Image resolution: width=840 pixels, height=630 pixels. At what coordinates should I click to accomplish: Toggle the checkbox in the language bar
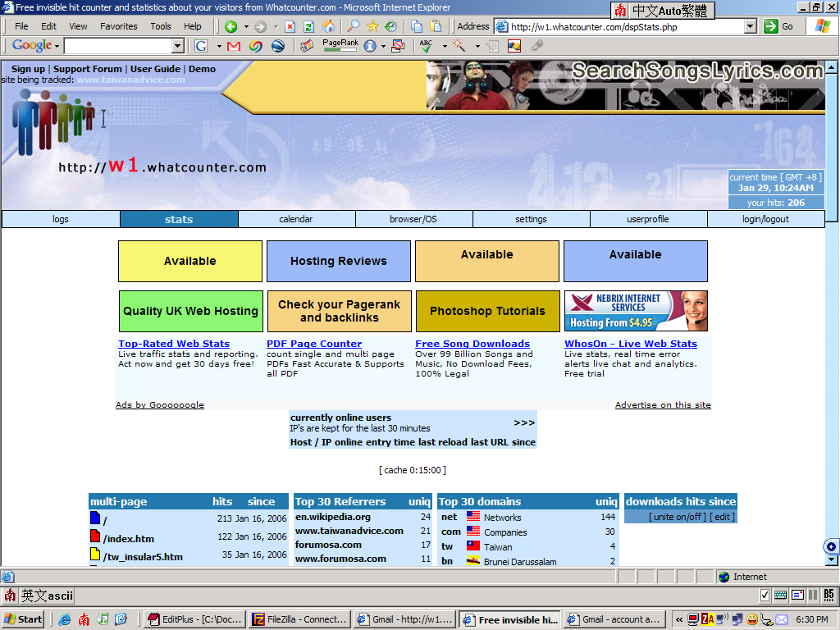(x=765, y=595)
